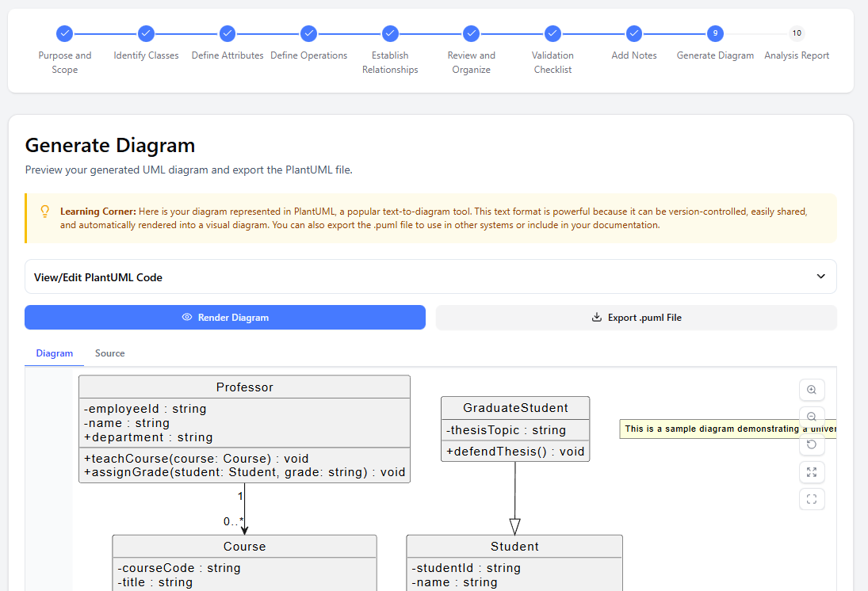The height and width of the screenshot is (591, 868).
Task: Go to the Identify Classes step circle
Action: coord(146,33)
